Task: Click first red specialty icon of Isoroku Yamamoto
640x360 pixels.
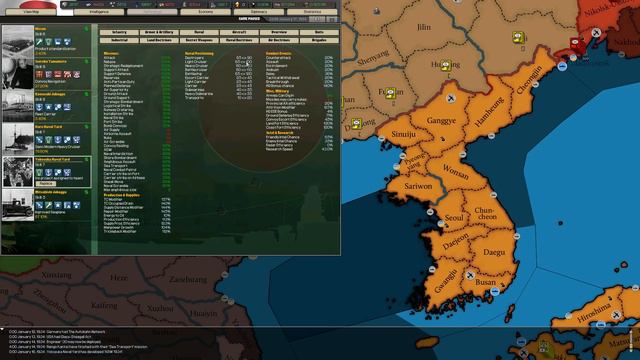Action: [39, 74]
